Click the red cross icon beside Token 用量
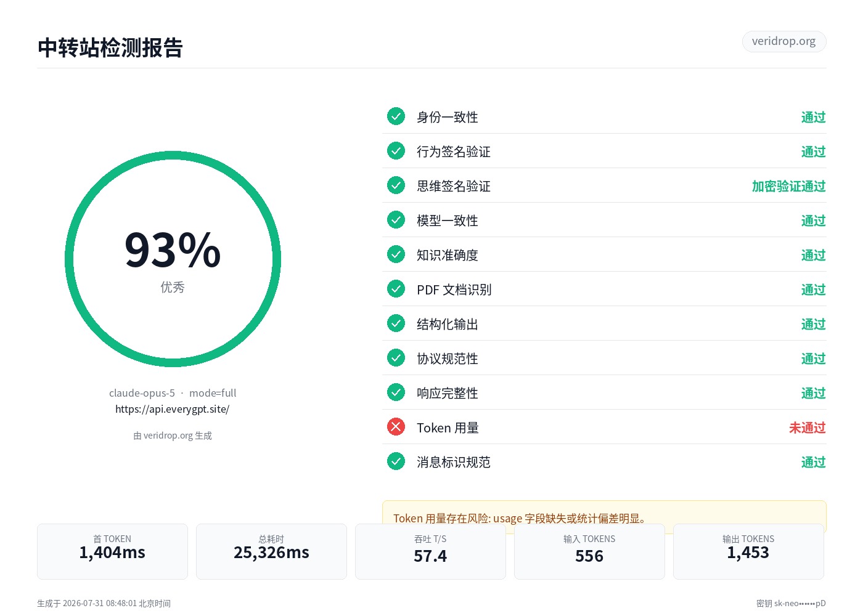863x616 pixels. pyautogui.click(x=396, y=426)
